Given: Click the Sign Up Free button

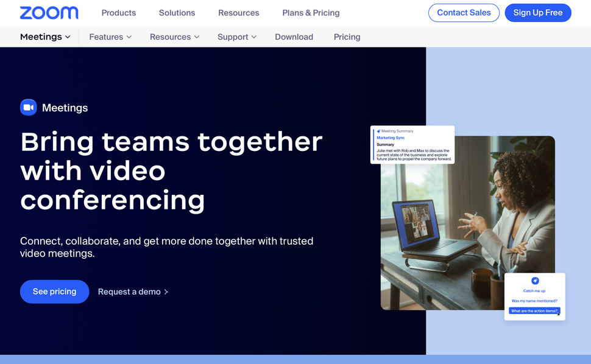Looking at the screenshot, I should tap(538, 12).
